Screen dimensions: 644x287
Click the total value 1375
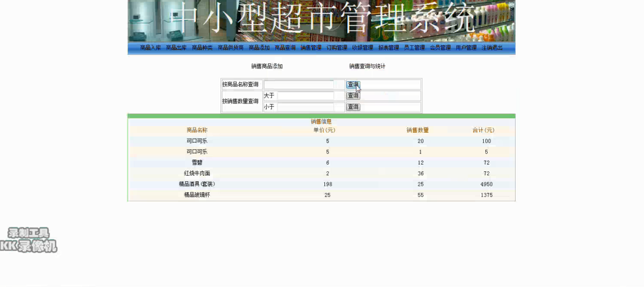tap(486, 195)
